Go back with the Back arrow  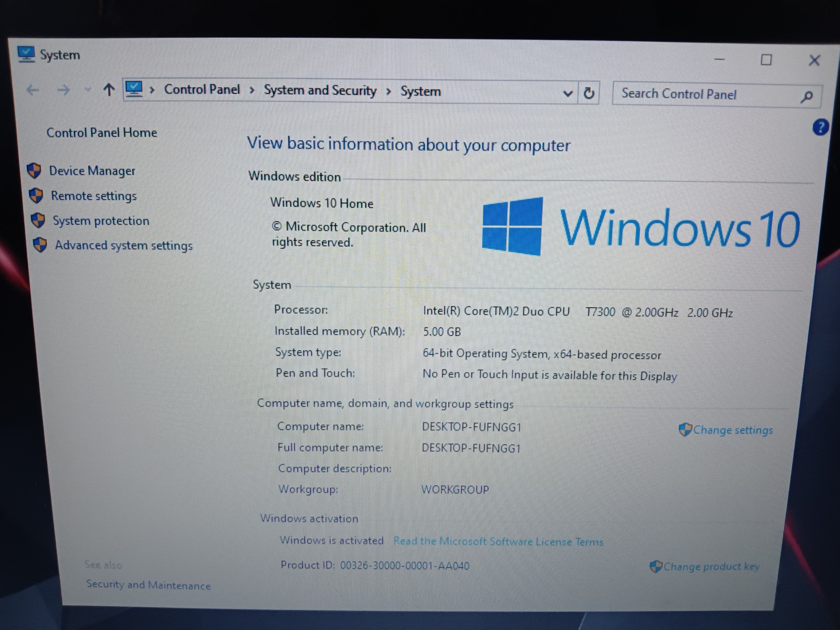pyautogui.click(x=33, y=90)
